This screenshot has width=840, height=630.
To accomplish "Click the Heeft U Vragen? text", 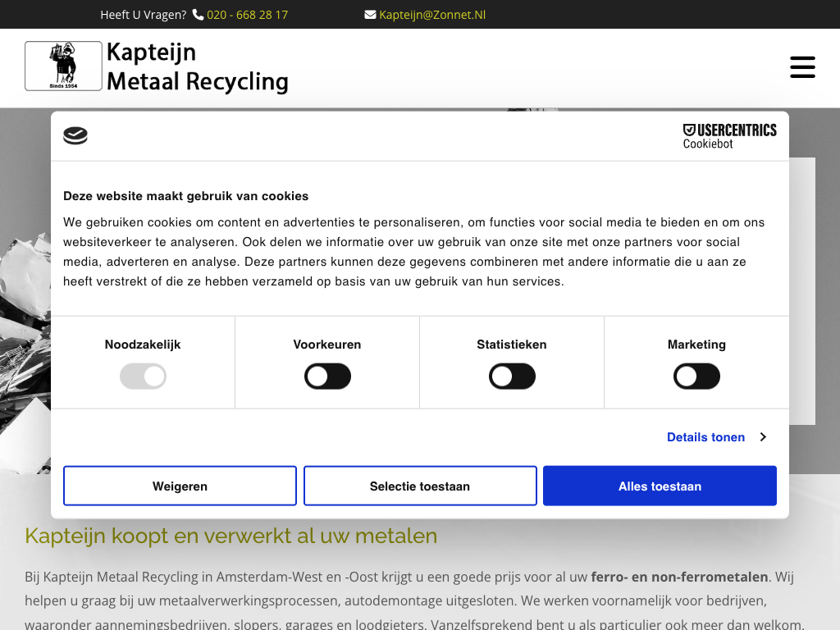I will (144, 15).
